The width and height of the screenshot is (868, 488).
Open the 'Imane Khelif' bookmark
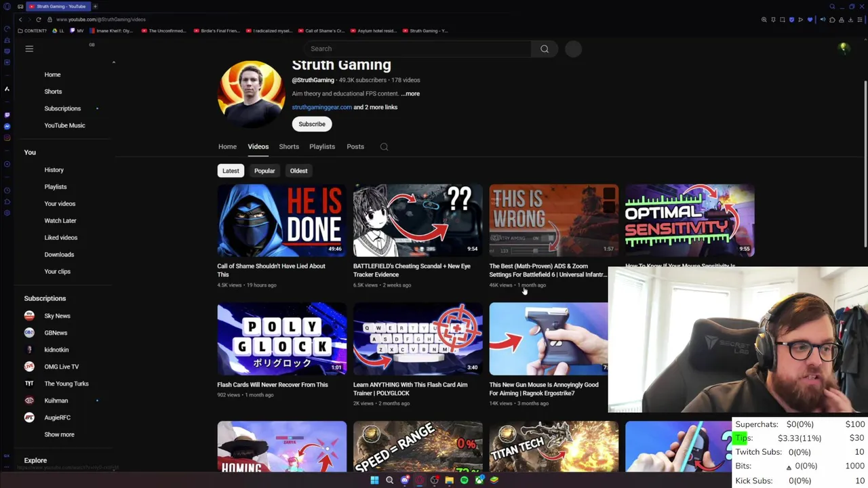(x=111, y=30)
